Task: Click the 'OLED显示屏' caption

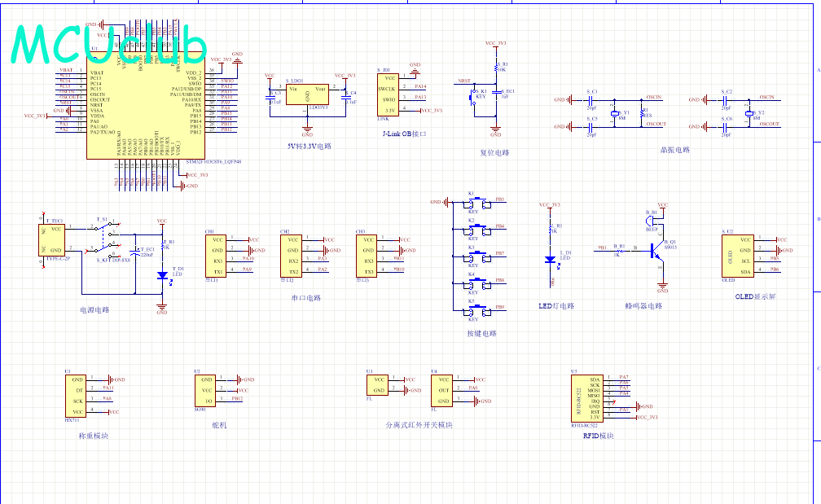Action: [x=755, y=296]
